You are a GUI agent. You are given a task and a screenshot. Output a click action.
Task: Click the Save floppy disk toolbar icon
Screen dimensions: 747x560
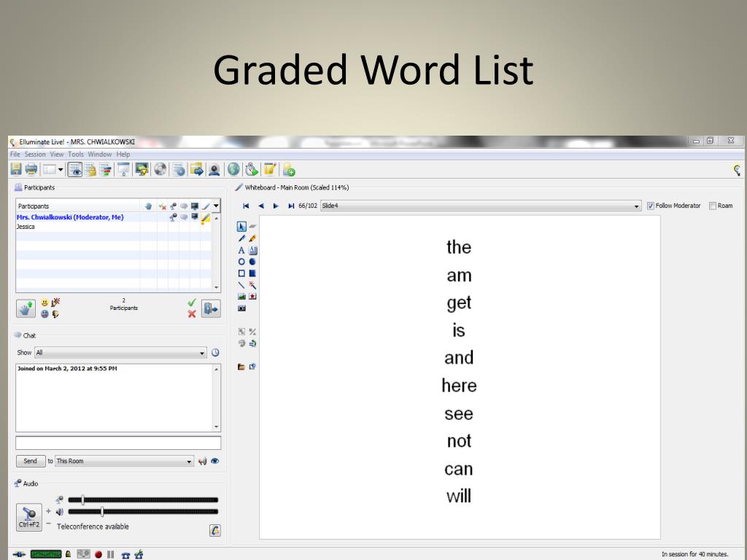pyautogui.click(x=16, y=169)
